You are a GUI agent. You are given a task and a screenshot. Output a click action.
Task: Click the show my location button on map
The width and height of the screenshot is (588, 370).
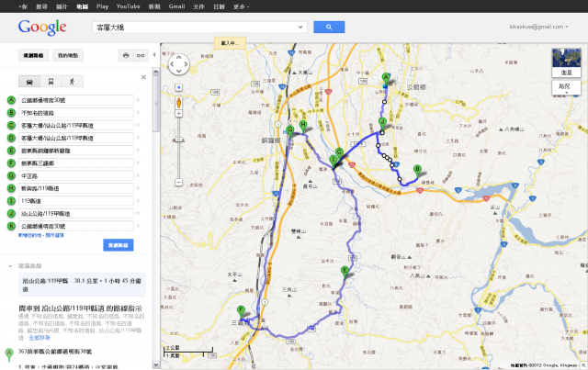click(179, 87)
